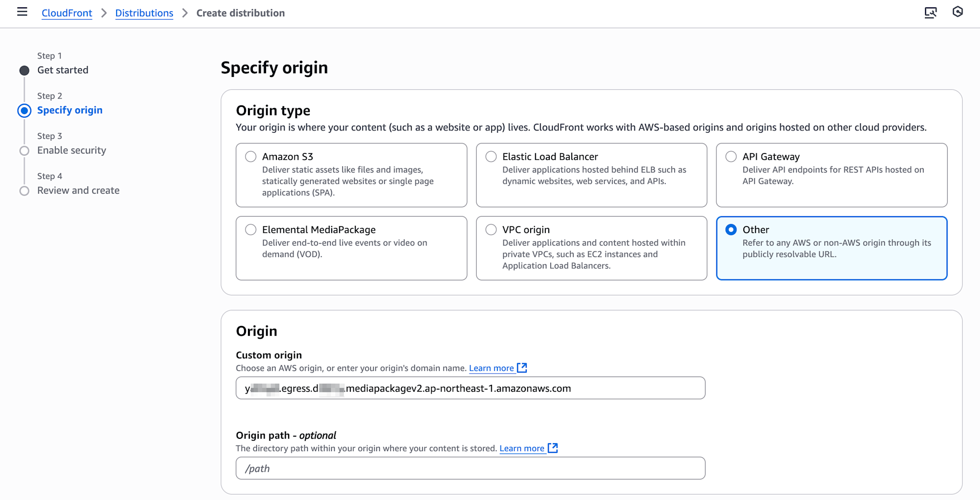Click the Step 4 Review and create circle
Viewport: 980px width, 500px height.
24,191
